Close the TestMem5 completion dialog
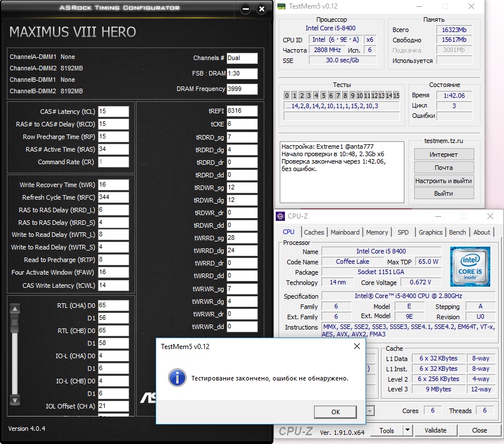This screenshot has width=504, height=444. point(357,346)
